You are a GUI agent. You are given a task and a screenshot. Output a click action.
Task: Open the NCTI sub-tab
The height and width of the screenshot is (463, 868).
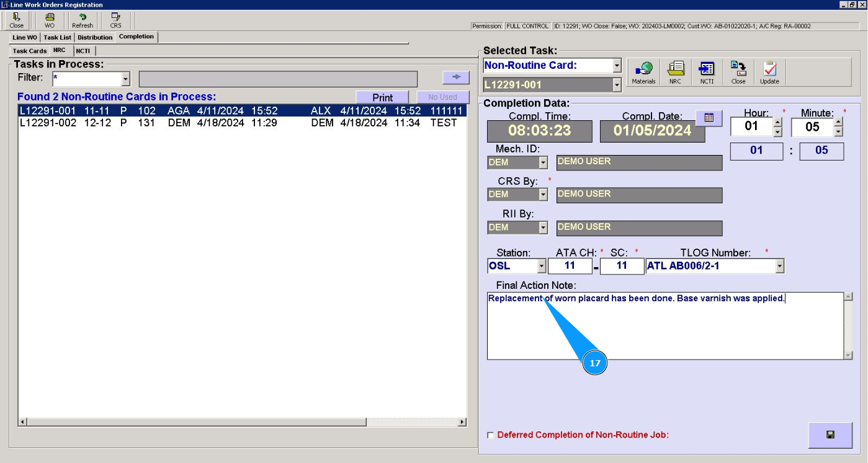[x=83, y=51]
